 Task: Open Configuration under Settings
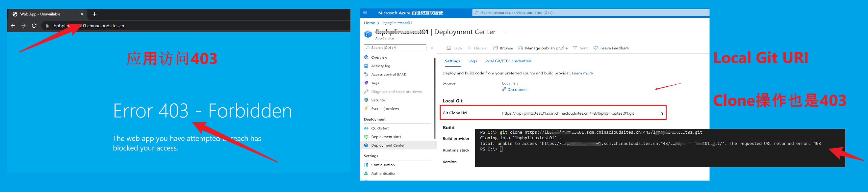pyautogui.click(x=383, y=165)
